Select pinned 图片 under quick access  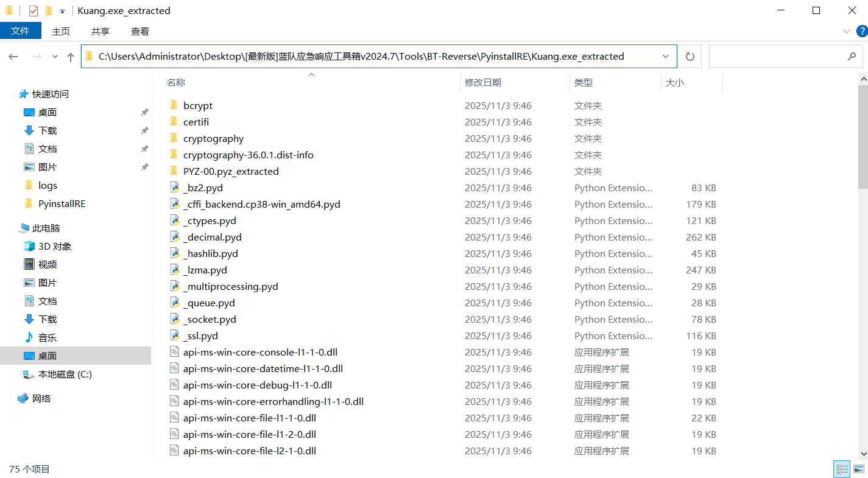click(47, 167)
